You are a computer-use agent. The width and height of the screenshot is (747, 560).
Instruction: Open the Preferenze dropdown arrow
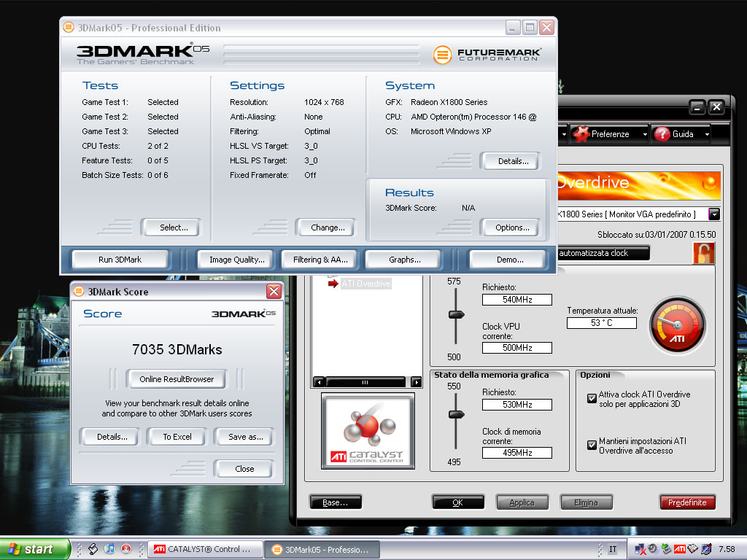645,134
